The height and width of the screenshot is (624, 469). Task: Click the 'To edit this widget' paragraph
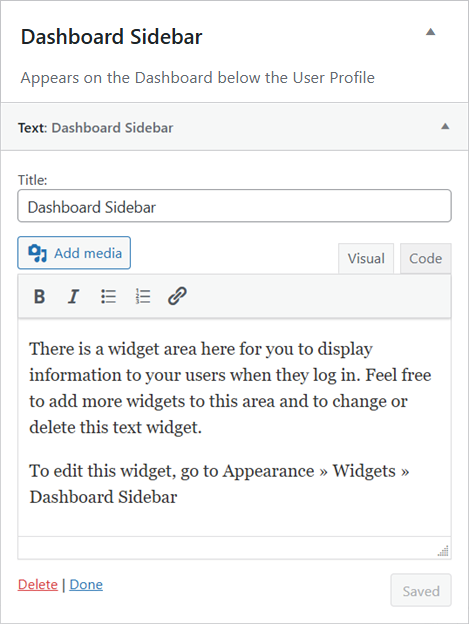[x=219, y=484]
